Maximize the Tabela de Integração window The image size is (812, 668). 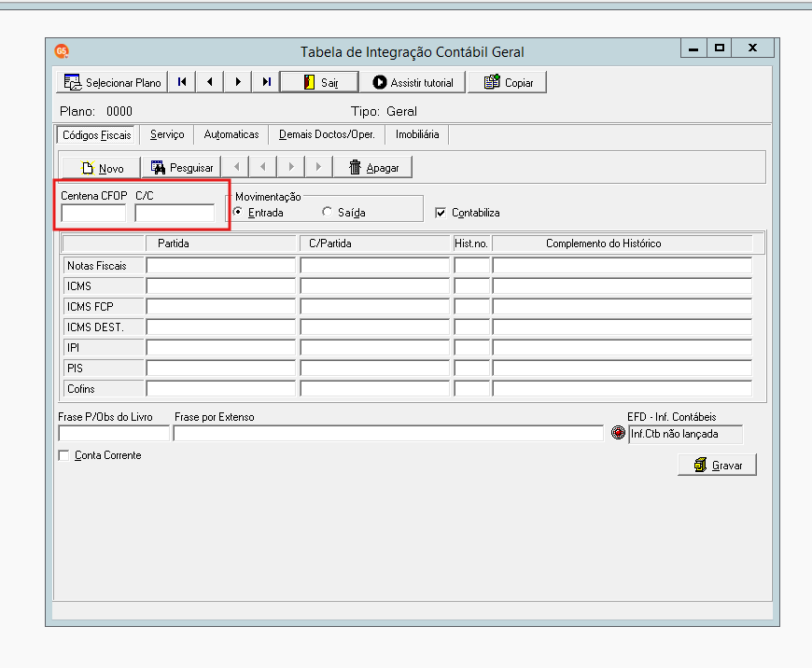pos(720,49)
